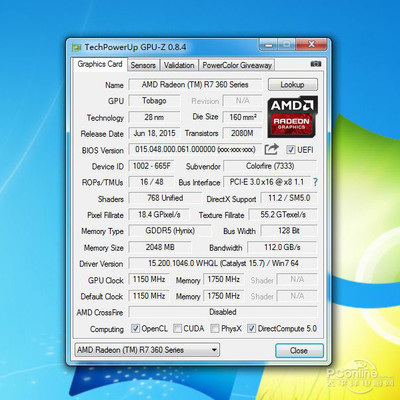Toggle the UEFI checkbox

(291, 150)
